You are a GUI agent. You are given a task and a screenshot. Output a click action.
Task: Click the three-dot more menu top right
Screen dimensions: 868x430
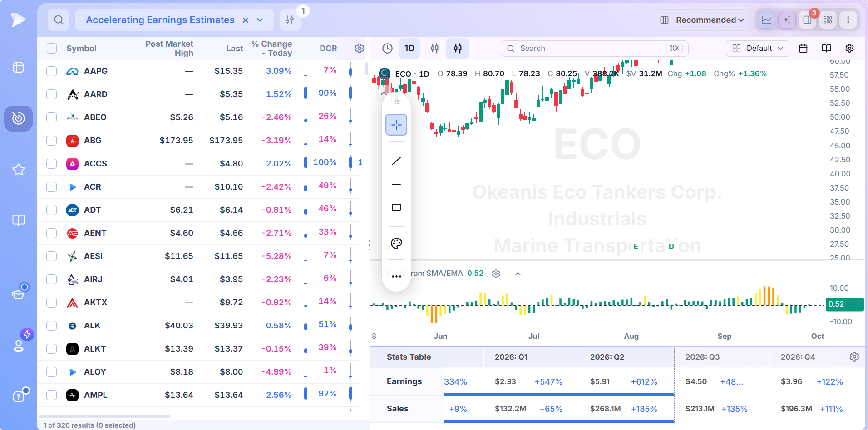point(848,20)
